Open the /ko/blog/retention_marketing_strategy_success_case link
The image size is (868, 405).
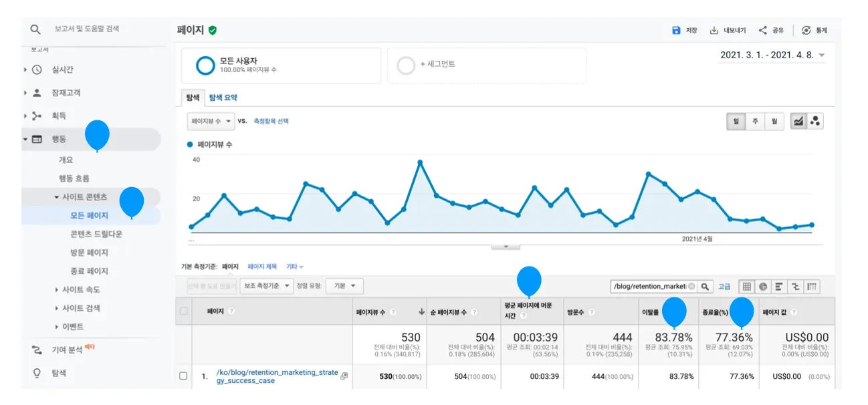(x=277, y=376)
